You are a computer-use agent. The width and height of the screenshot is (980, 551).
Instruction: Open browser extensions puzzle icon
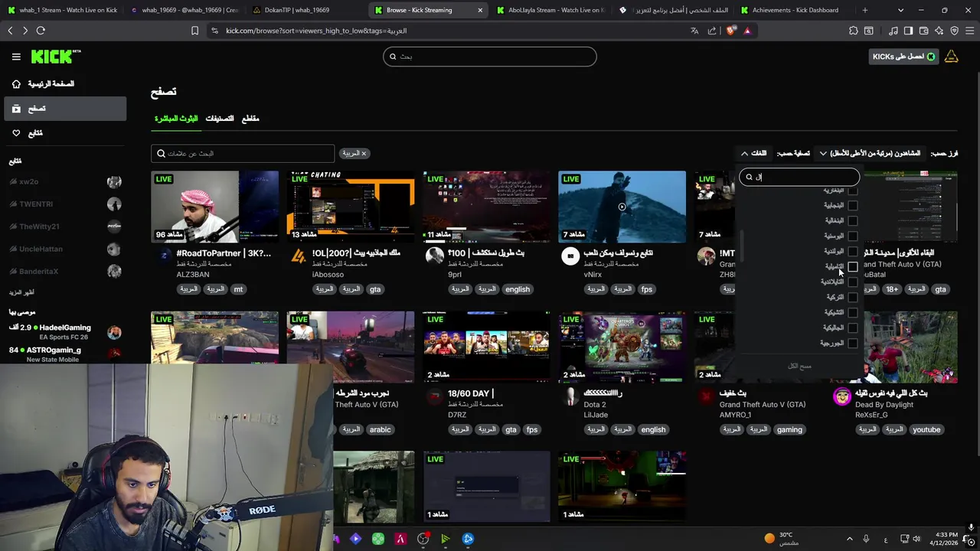[x=854, y=31]
